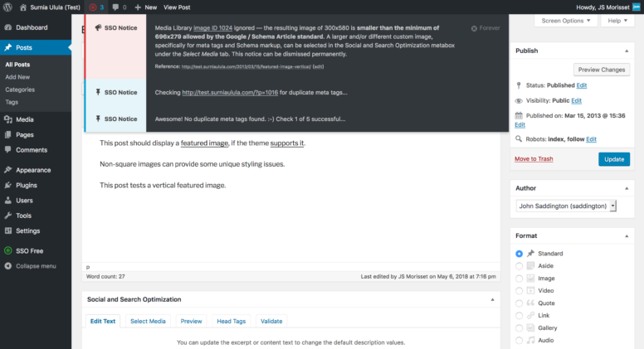The height and width of the screenshot is (349, 644).
Task: Open the SSO notices alert icon
Action: [x=93, y=7]
